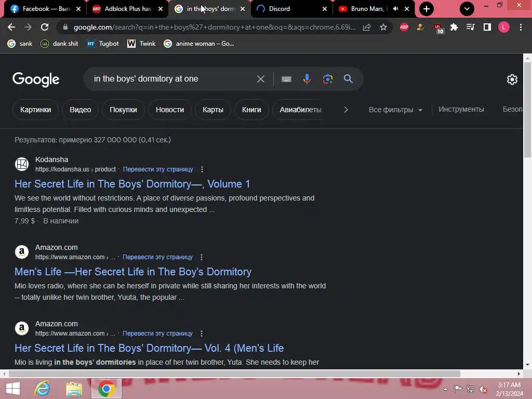
Task: Open the muted volume tray icon
Action: pyautogui.click(x=483, y=389)
